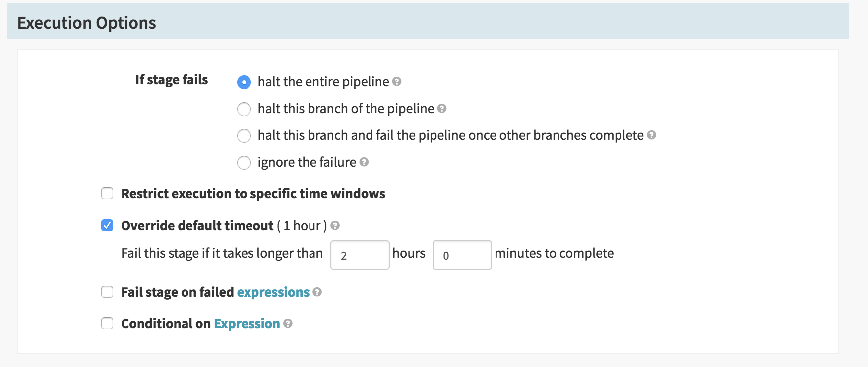
Task: Open help icon beside 'Override default timeout'
Action: pyautogui.click(x=334, y=226)
